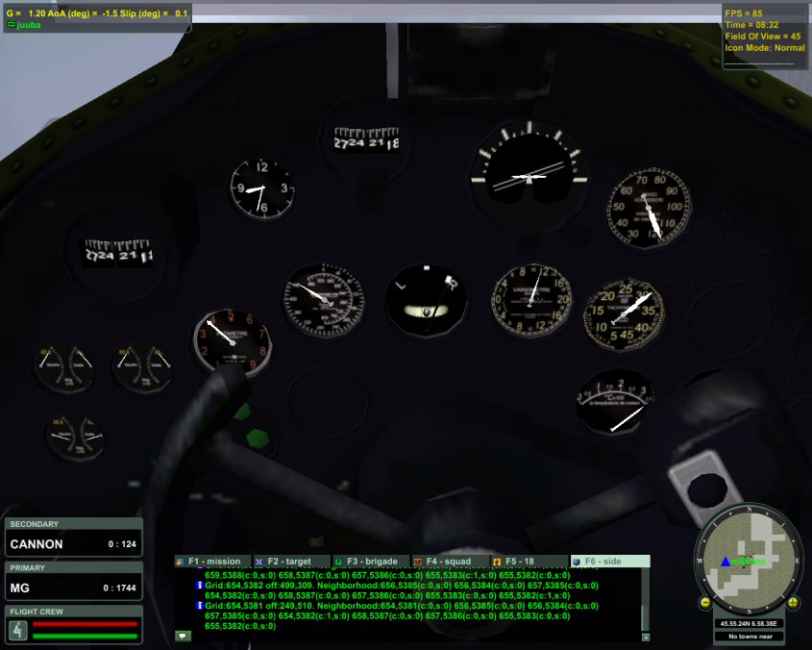The width and height of the screenshot is (812, 650).
Task: Click the blue triangle marker on minimap
Action: (726, 562)
